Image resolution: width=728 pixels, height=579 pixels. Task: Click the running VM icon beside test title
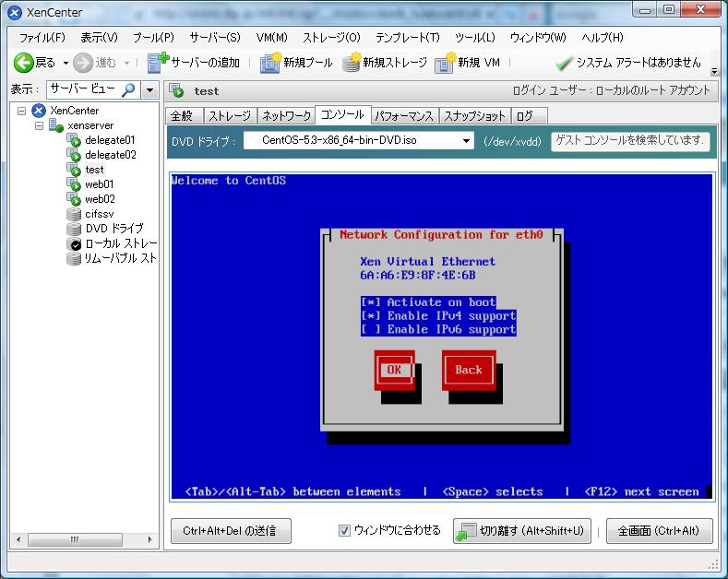coord(177,91)
